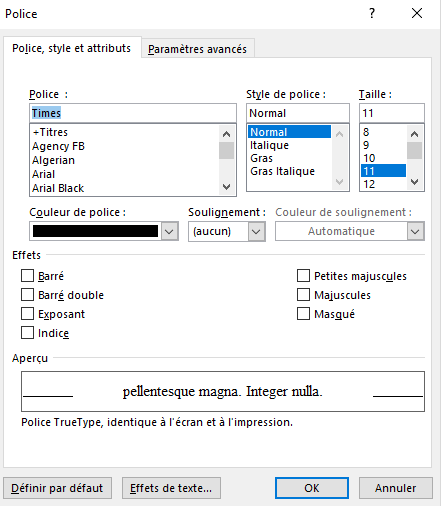Check the Majuscules checkbox
Viewport: 441px width, 506px height.
[303, 295]
